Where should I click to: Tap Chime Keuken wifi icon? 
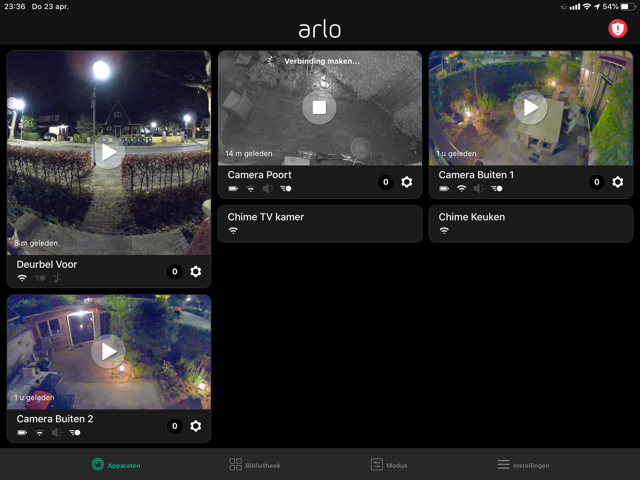pos(444,231)
